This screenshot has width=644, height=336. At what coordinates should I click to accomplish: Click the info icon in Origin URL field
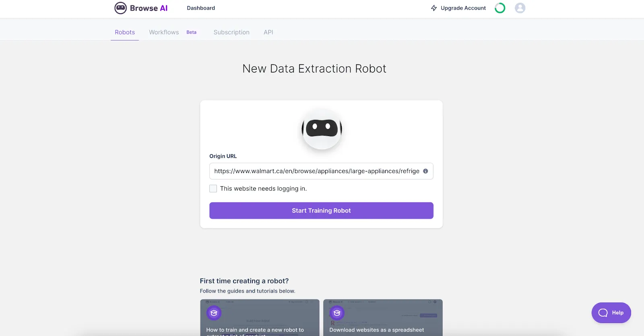(425, 171)
